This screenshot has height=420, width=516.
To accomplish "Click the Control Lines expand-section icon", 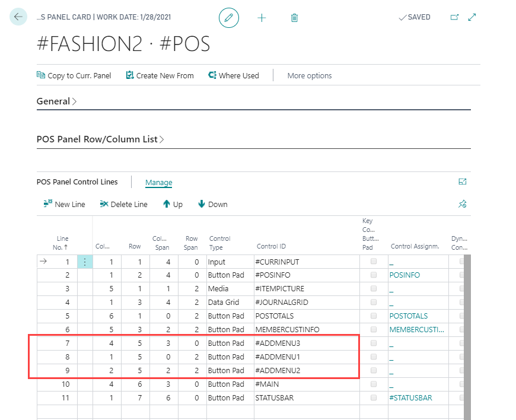I will [463, 182].
